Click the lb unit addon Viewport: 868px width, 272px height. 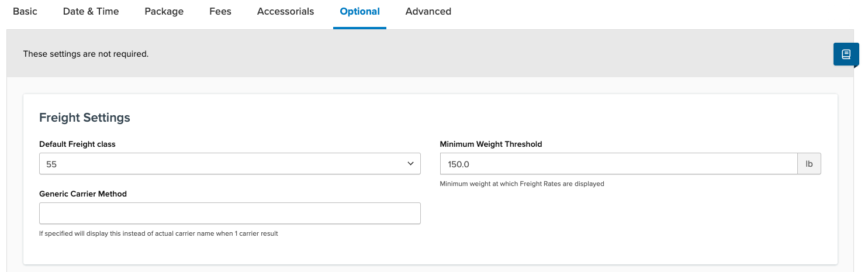coord(809,164)
